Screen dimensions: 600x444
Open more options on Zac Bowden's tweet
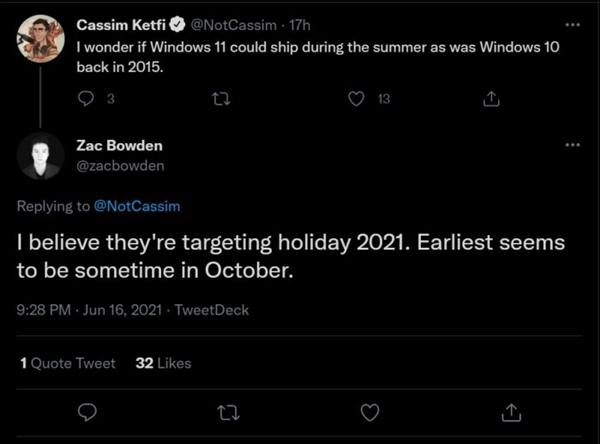pyautogui.click(x=572, y=145)
